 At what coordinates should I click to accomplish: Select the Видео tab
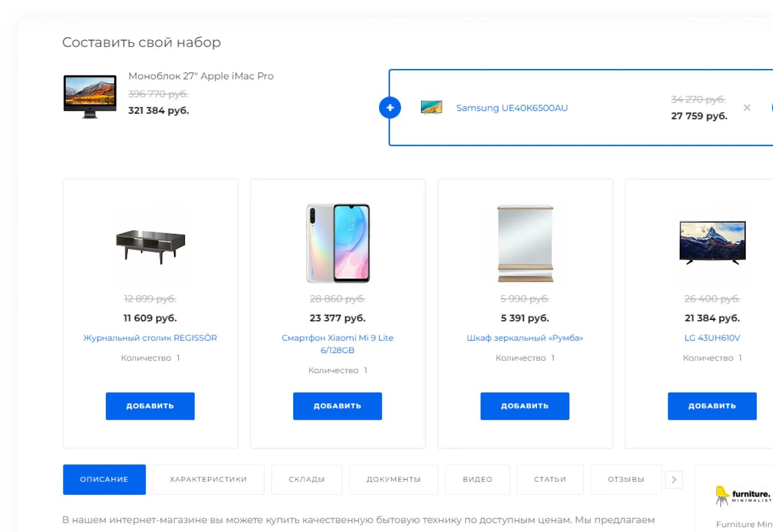pyautogui.click(x=477, y=479)
